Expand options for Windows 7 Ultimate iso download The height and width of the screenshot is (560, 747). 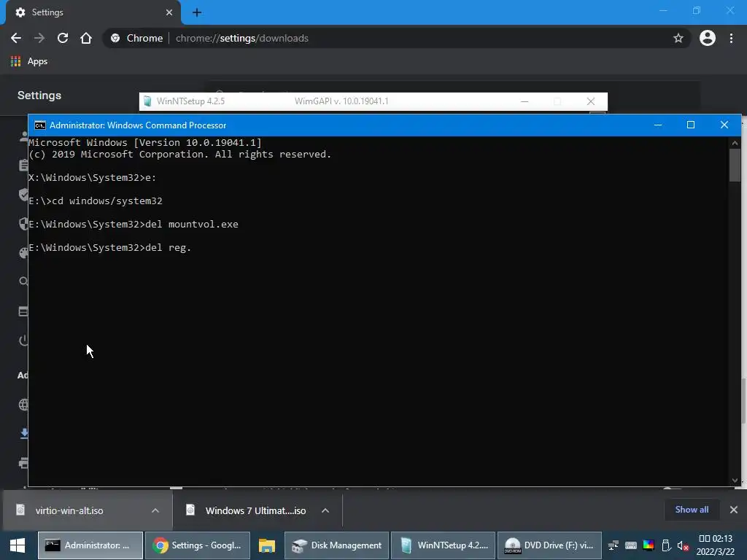point(325,510)
